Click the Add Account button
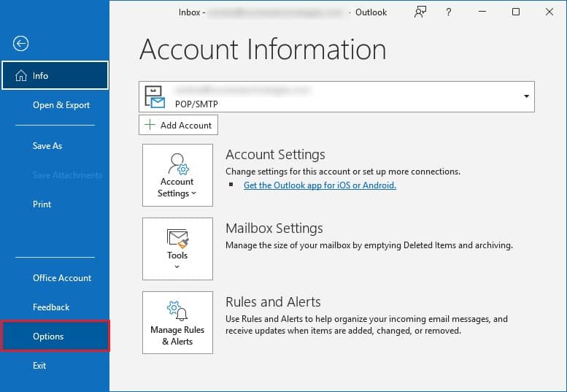Viewport: 567px width, 392px height. [x=178, y=125]
